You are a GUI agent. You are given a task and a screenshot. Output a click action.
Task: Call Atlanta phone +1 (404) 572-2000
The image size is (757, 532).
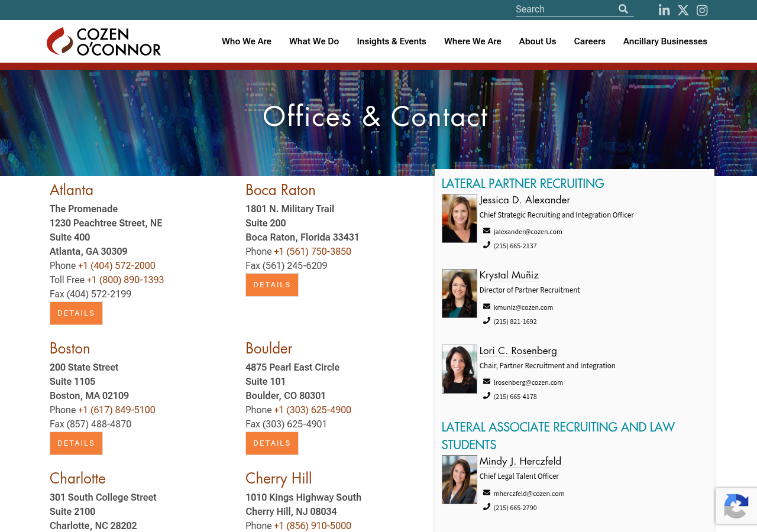117,266
